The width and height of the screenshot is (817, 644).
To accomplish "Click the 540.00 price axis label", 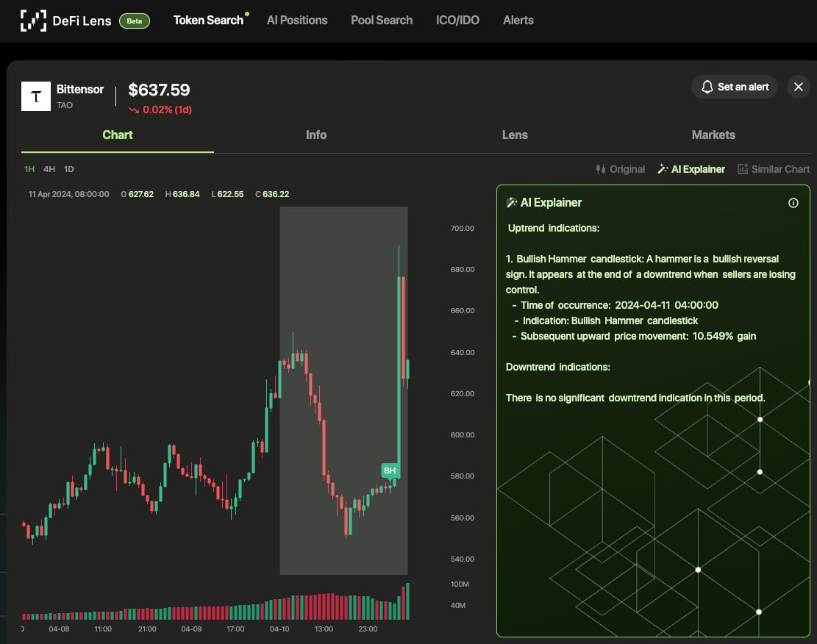I will pyautogui.click(x=462, y=559).
